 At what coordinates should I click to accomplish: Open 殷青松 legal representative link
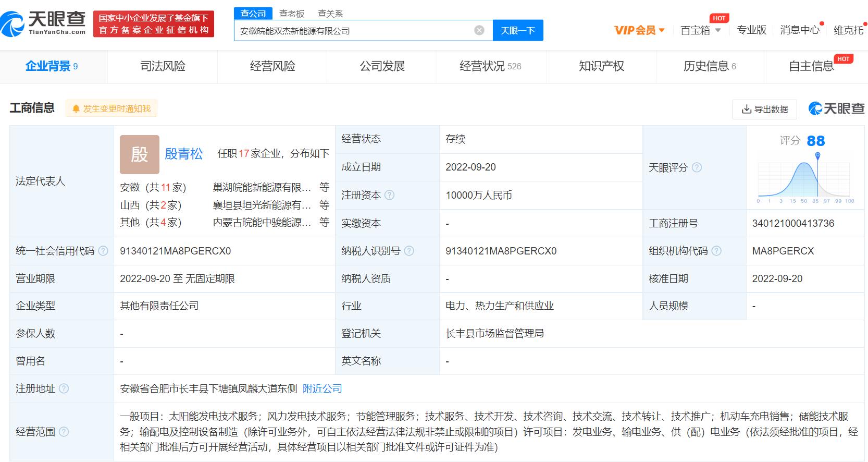[184, 154]
